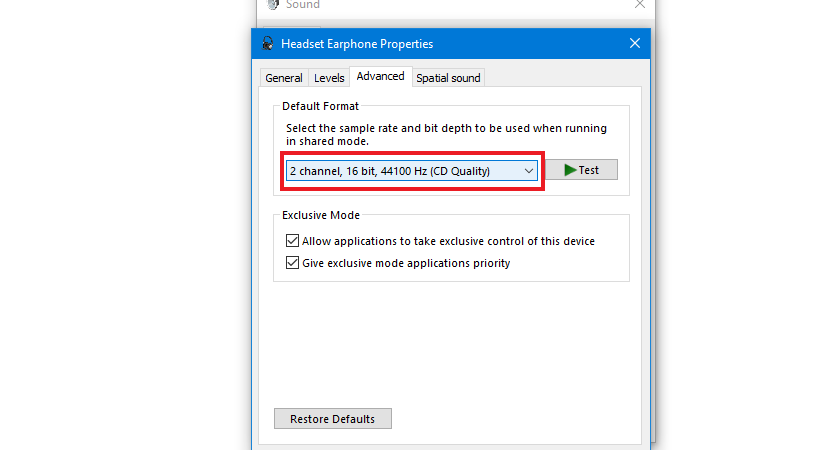The width and height of the screenshot is (837, 450).
Task: Expand the Default Format dropdown arrow
Action: tap(528, 171)
